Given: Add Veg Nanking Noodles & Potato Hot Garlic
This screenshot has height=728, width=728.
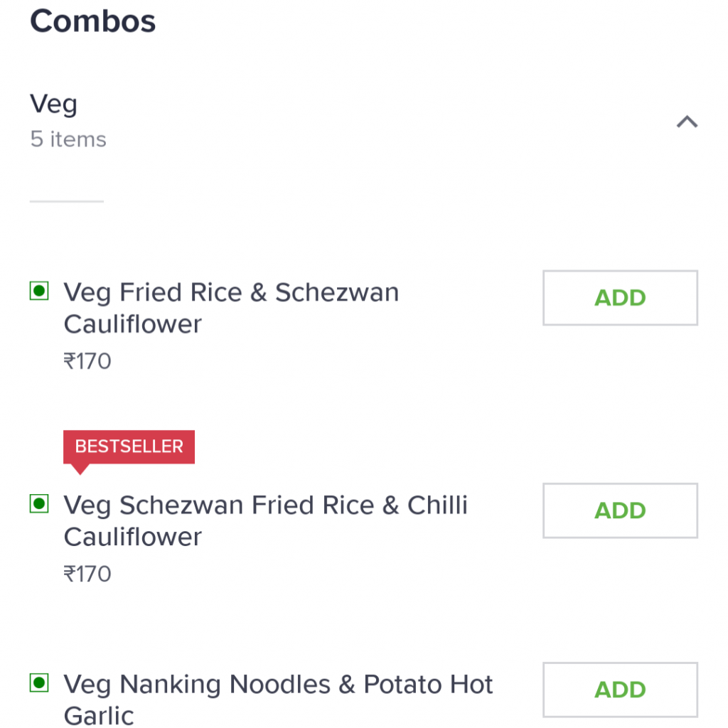Looking at the screenshot, I should tap(619, 690).
